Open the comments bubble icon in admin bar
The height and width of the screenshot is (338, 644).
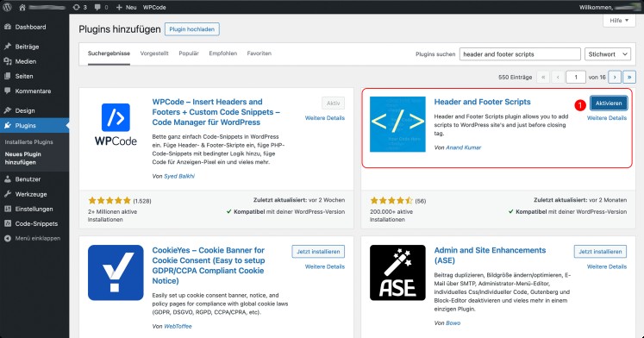pyautogui.click(x=101, y=7)
